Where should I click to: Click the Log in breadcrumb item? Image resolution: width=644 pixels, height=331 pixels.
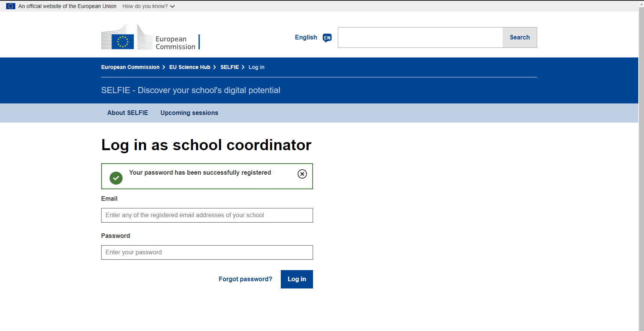[x=256, y=67]
